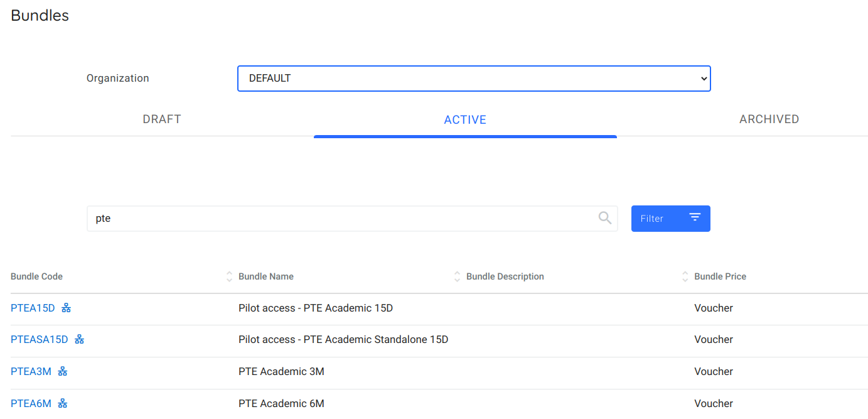Click the Bundle Price column header
The image size is (868, 419).
720,276
